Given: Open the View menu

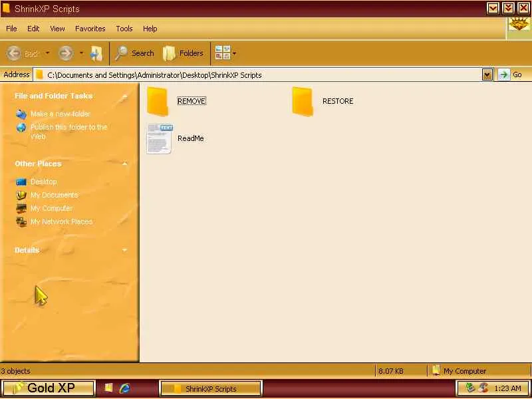Looking at the screenshot, I should [x=57, y=29].
